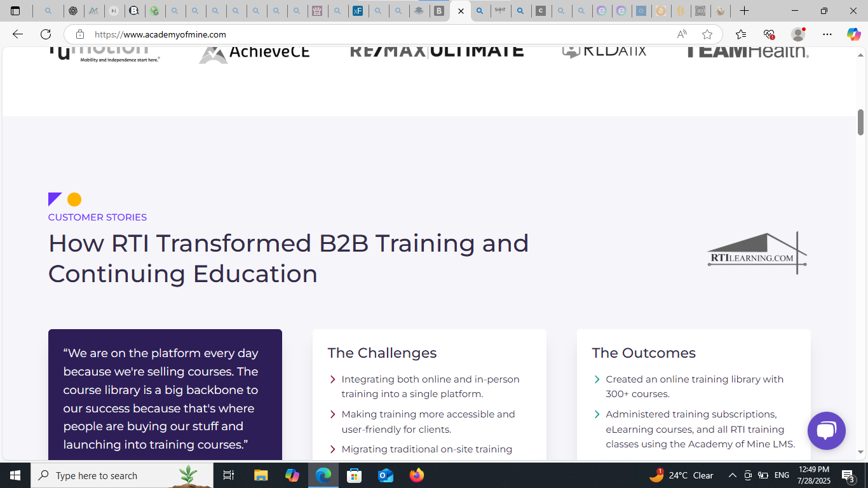Open Microsoft Store on the taskbar

tap(355, 475)
